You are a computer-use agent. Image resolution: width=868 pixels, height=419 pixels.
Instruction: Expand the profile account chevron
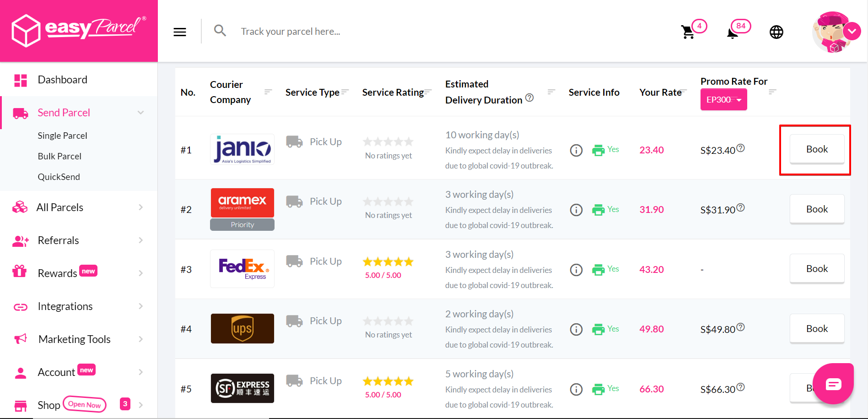point(852,31)
